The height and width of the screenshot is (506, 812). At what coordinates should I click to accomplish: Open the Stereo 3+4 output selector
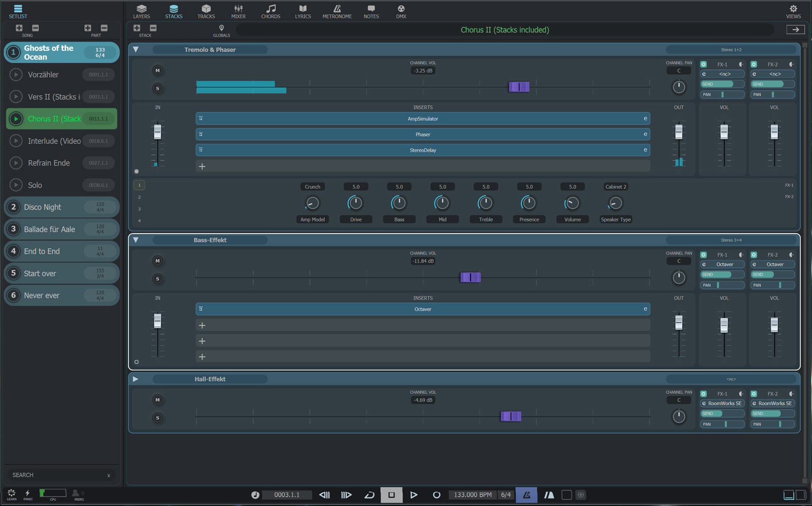click(731, 240)
